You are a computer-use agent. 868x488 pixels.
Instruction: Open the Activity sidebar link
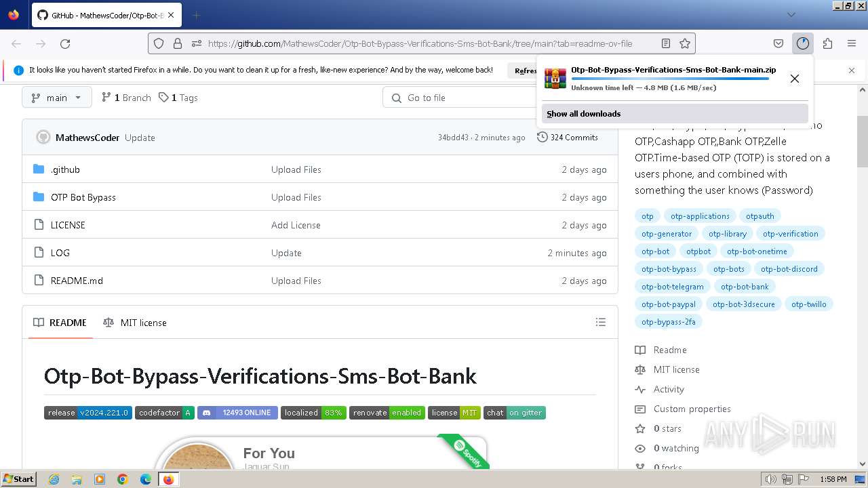669,389
